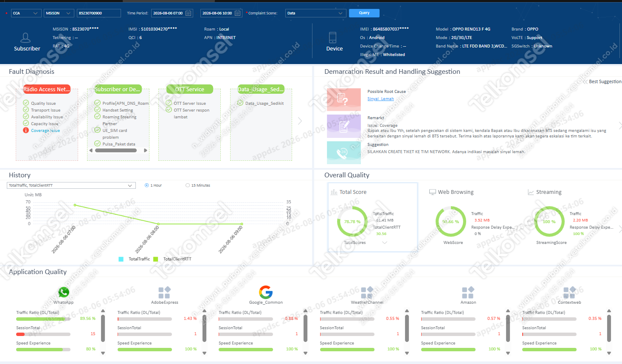Click the Total Score bar chart icon
Image resolution: width=622 pixels, height=364 pixels.
point(334,192)
